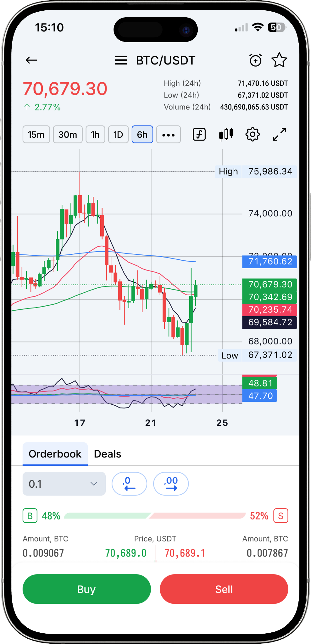This screenshot has height=644, width=311.
Task: Open the hamburger menu beside BTC/USDT
Action: [x=121, y=60]
